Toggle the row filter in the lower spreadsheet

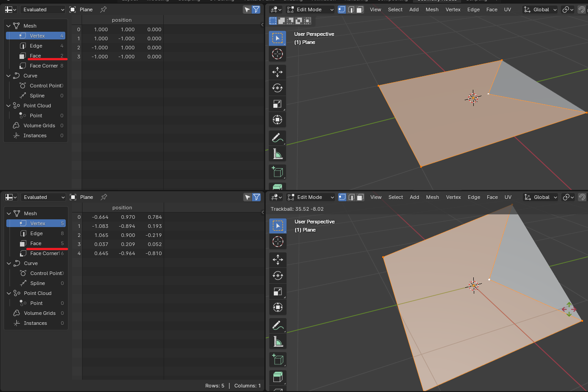257,197
